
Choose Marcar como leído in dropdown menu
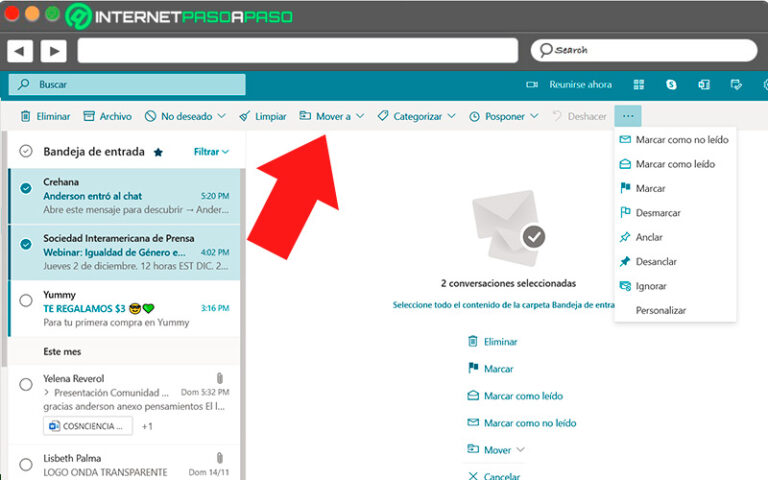point(675,164)
